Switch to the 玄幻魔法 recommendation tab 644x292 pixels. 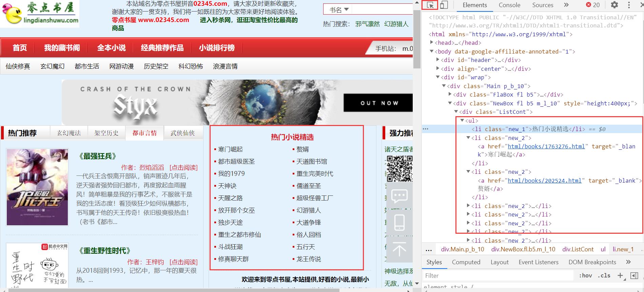point(69,133)
